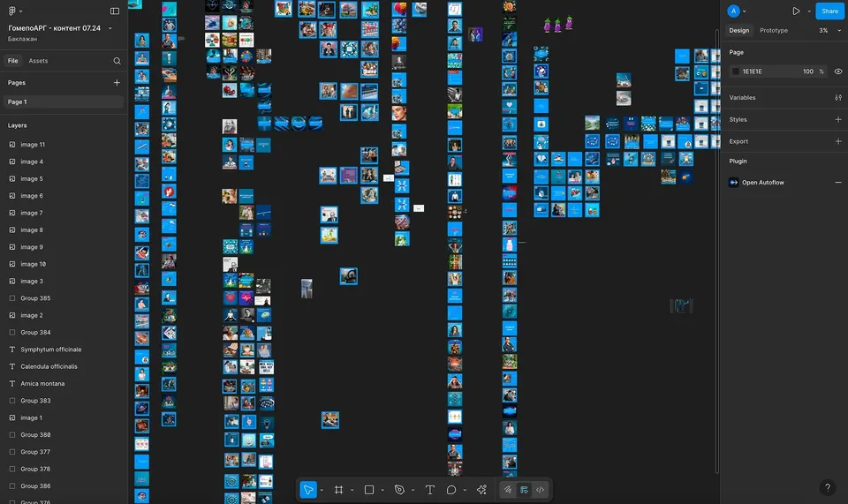Click the Autoflow plugin icon
The height and width of the screenshot is (504, 848).
coord(734,183)
